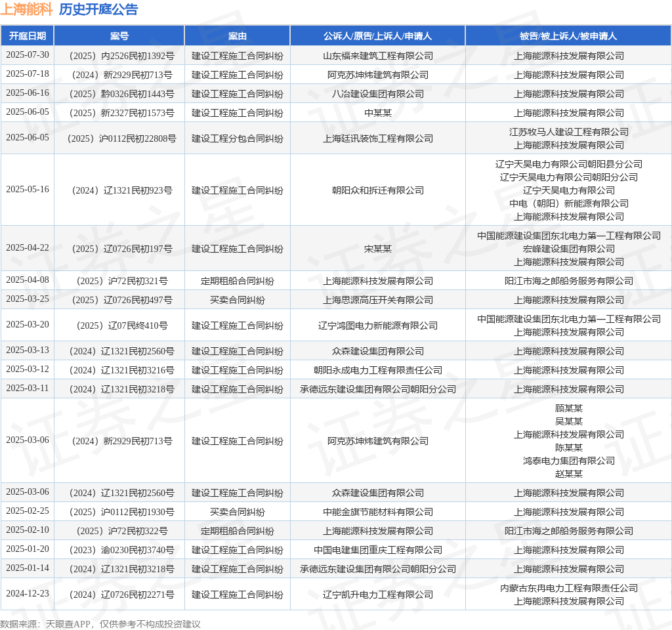This screenshot has width=672, height=630.
Task: Click case number (2024)辽1321民初923号
Action: point(121,190)
